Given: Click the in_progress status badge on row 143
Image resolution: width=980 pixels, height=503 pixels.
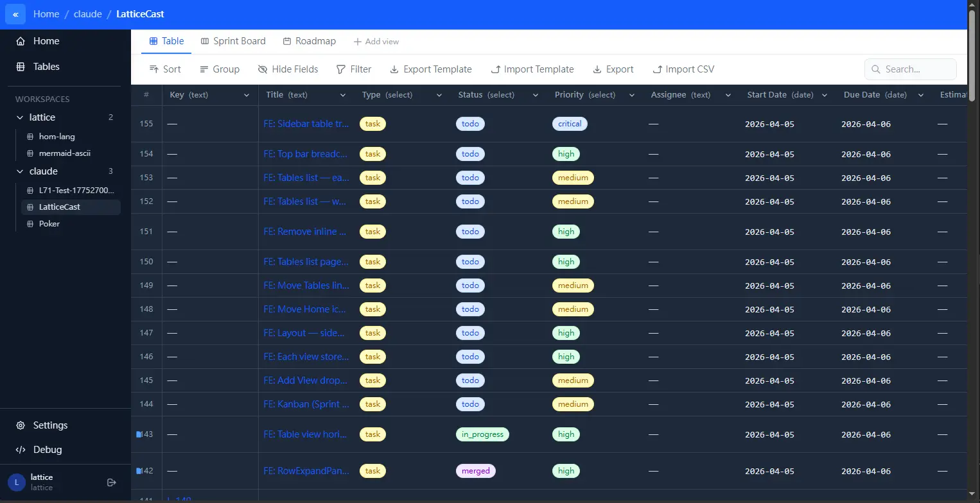Looking at the screenshot, I should (x=482, y=434).
